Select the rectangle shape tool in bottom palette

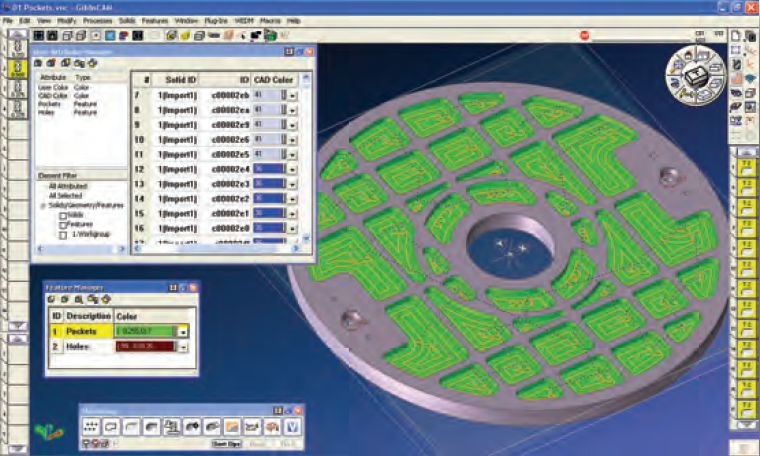click(111, 426)
